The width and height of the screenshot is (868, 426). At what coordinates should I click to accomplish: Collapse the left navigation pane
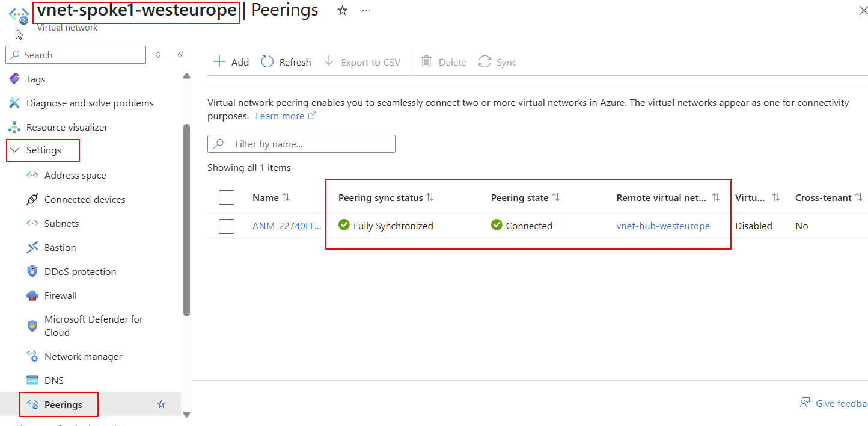point(180,54)
